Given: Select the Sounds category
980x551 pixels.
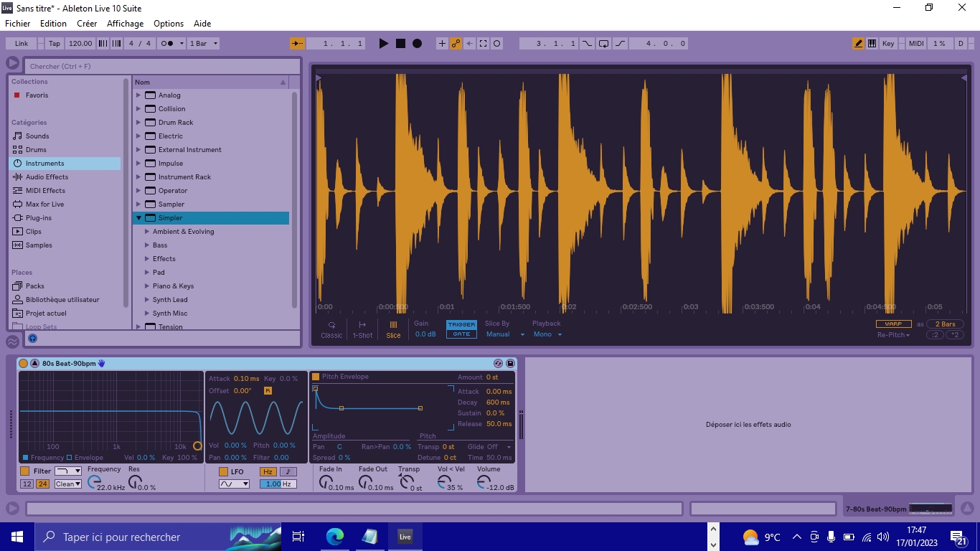Looking at the screenshot, I should [x=65, y=136].
